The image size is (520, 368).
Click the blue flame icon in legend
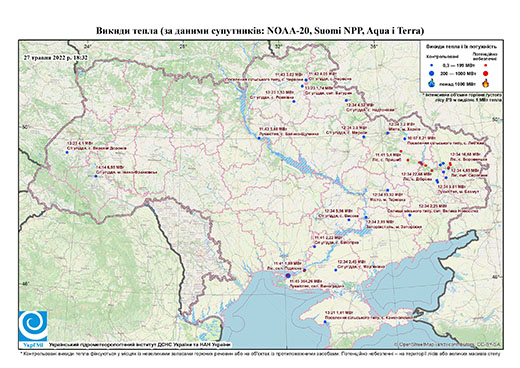[x=432, y=83]
